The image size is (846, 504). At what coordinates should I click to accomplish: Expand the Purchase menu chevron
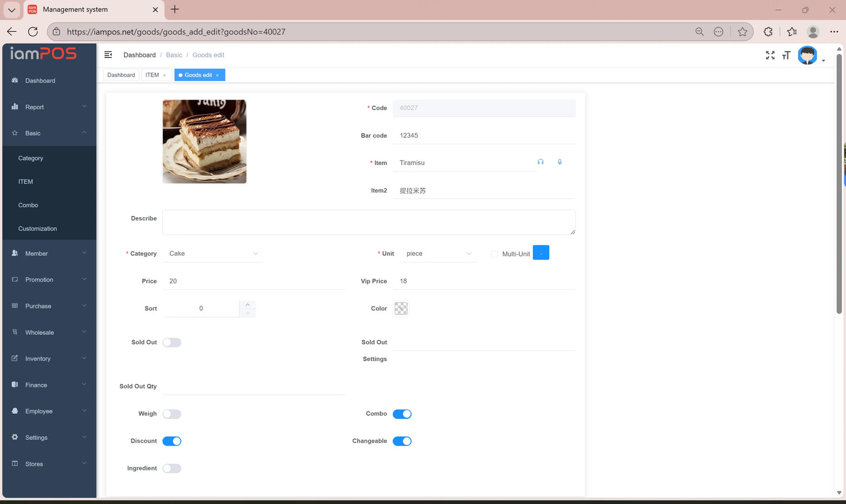pos(84,306)
